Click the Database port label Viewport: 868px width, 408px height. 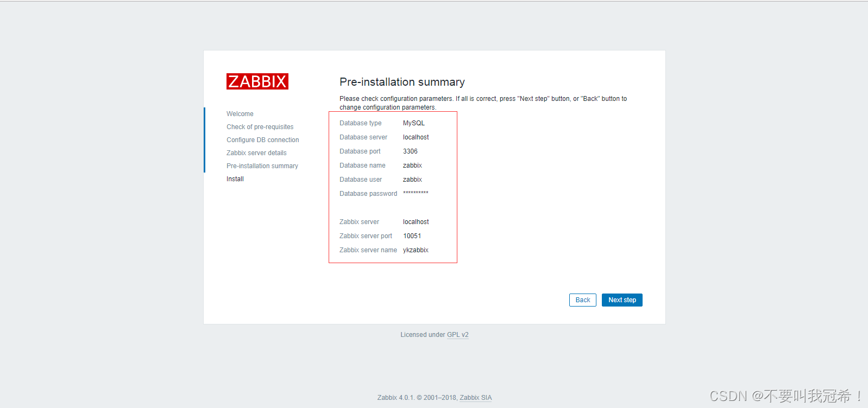360,151
